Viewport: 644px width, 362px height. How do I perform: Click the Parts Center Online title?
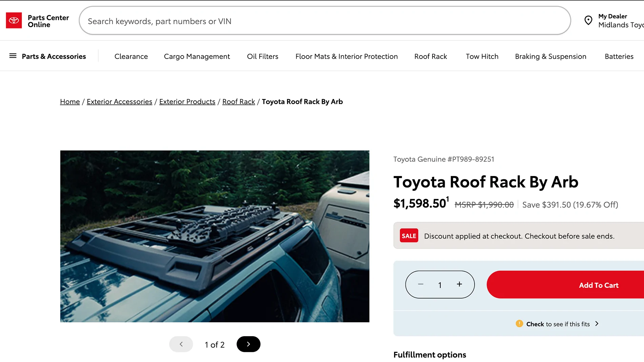[48, 21]
